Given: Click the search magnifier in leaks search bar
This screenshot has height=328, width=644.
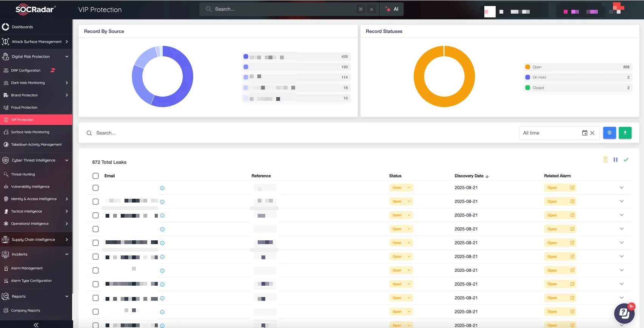Looking at the screenshot, I should 89,133.
